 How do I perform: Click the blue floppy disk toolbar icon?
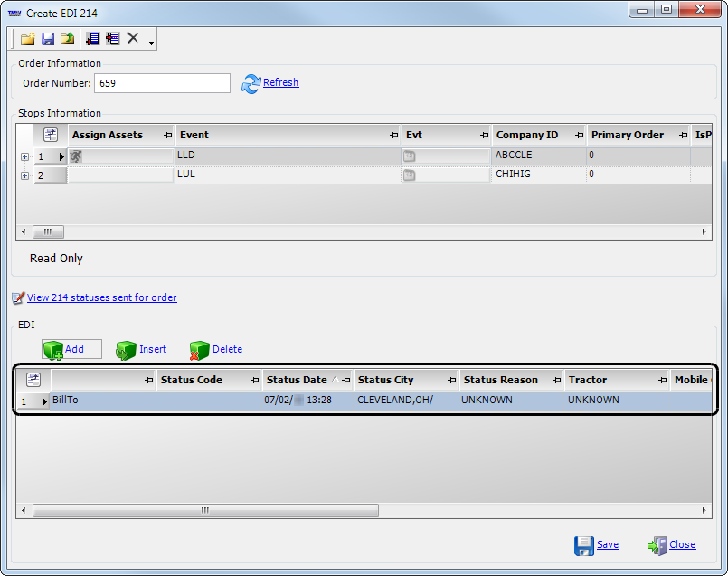click(x=48, y=39)
